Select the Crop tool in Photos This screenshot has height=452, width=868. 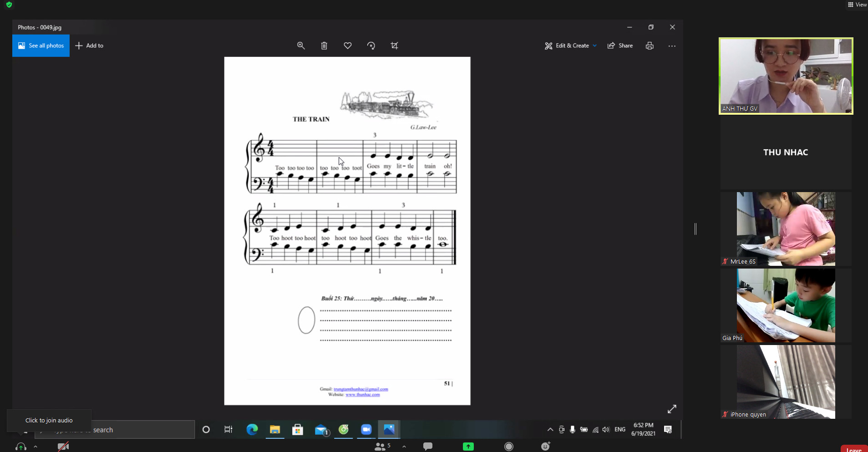click(394, 46)
